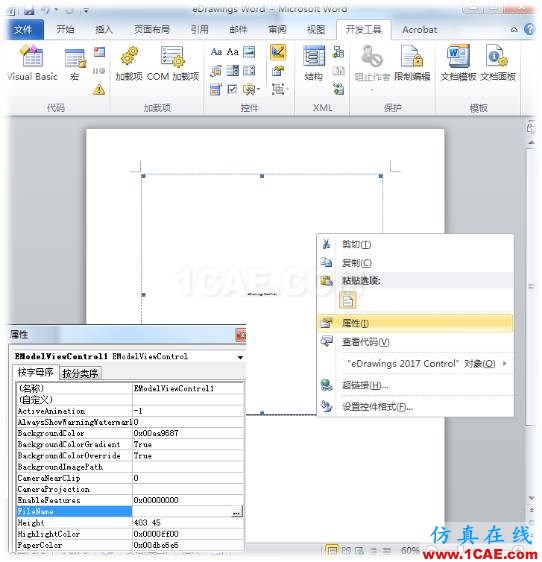The width and height of the screenshot is (542, 562).
Task: Close the 属性 properties window
Action: point(241,335)
